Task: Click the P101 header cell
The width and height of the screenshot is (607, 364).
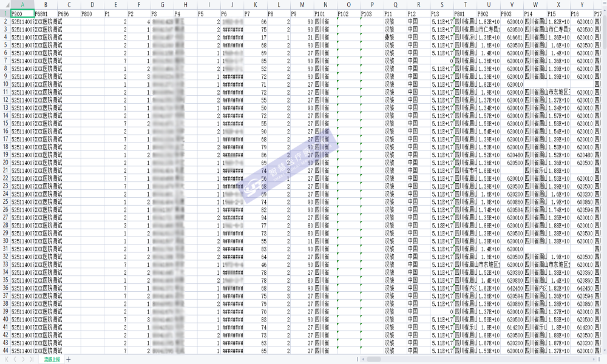Action: (x=325, y=13)
